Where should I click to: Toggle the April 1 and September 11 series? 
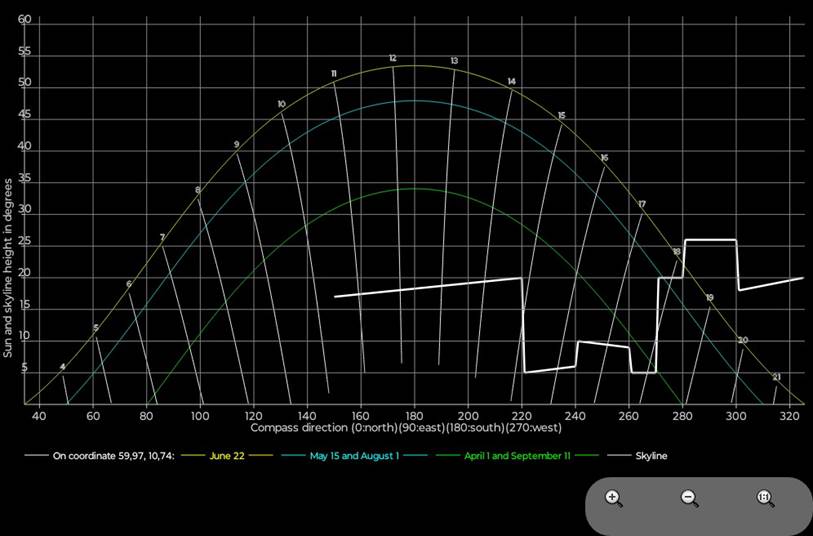[517, 456]
